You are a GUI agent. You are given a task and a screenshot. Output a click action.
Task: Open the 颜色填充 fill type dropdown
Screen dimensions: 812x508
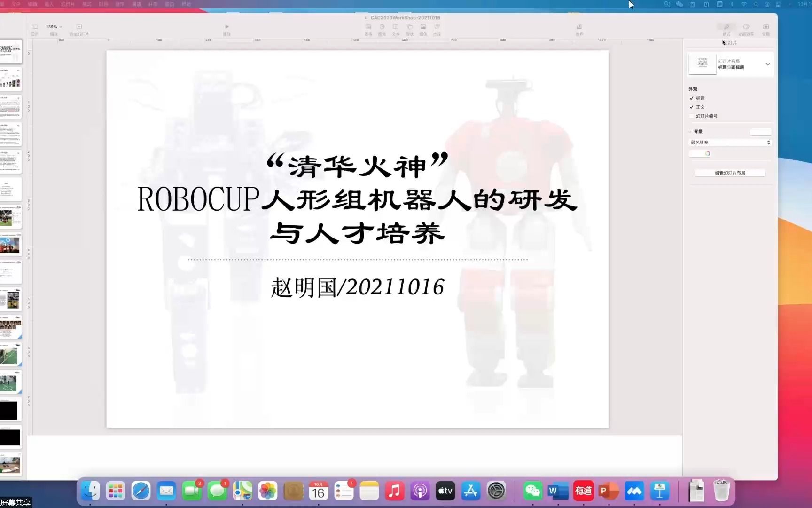click(x=730, y=143)
